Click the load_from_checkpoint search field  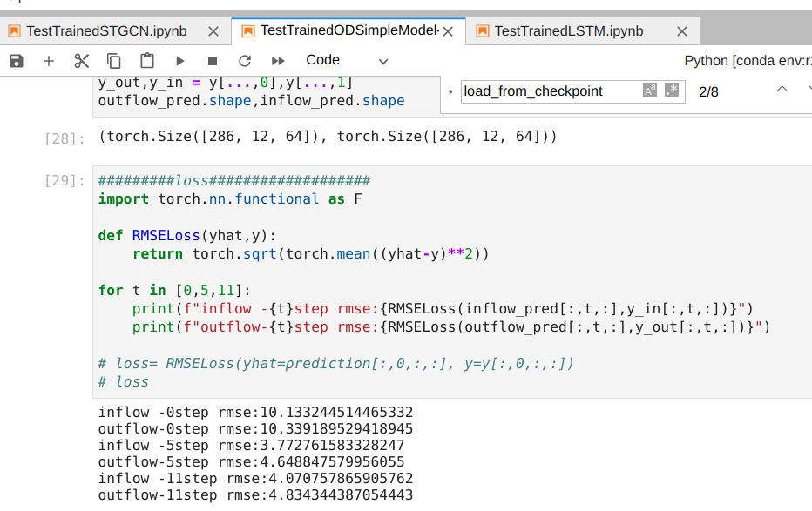point(549,91)
